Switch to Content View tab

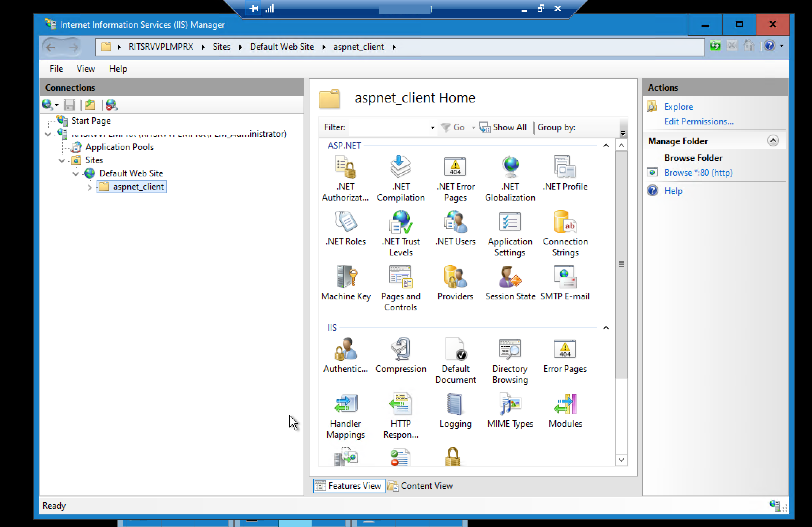tap(420, 486)
